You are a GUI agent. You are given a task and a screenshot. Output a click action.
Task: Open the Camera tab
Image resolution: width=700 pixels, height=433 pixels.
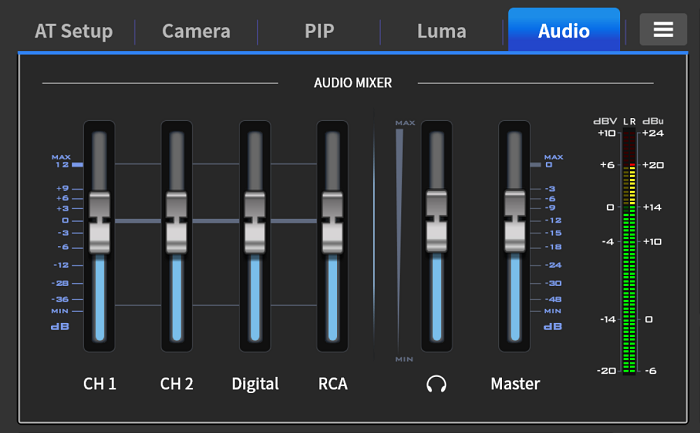[196, 30]
